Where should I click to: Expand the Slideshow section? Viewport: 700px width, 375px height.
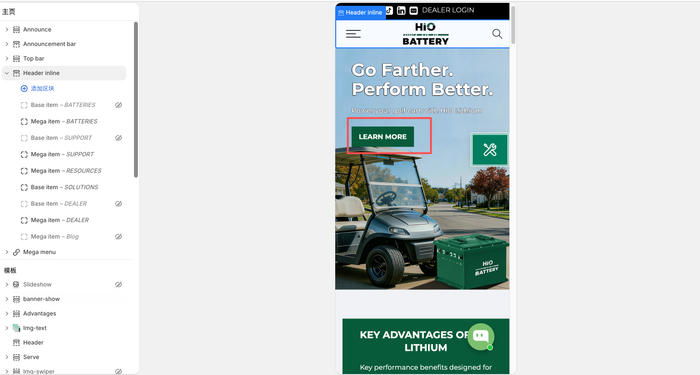click(7, 284)
